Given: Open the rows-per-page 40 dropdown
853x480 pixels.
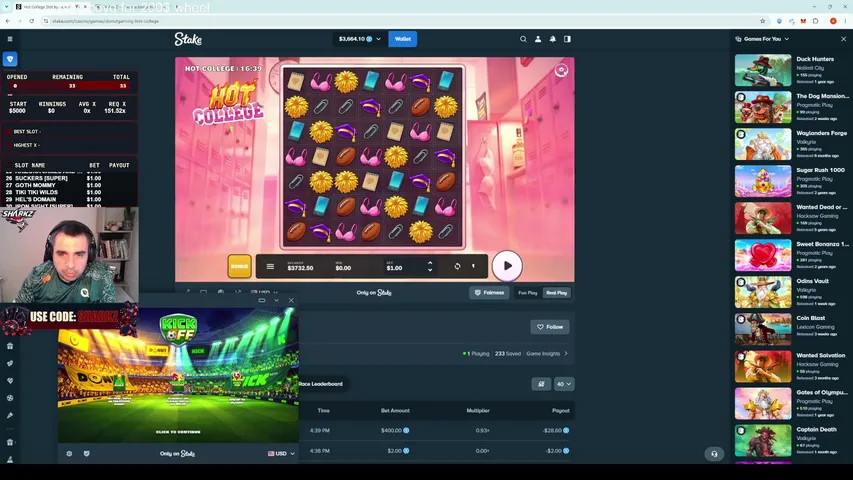Looking at the screenshot, I should (x=564, y=384).
